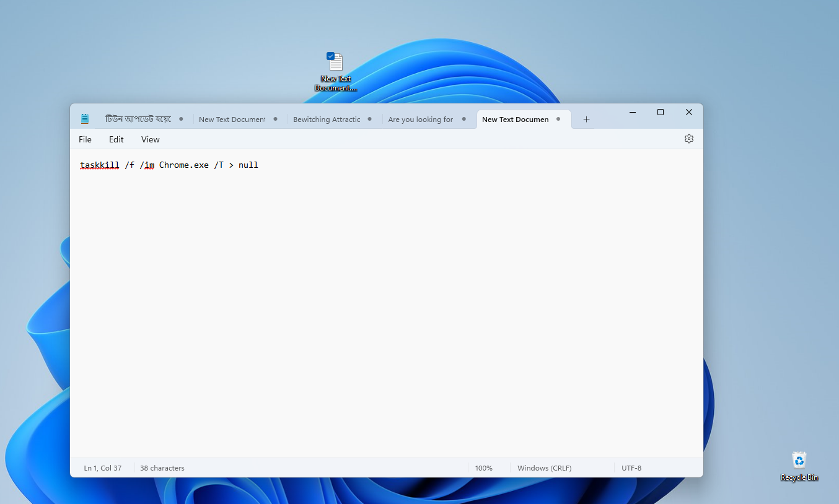Image resolution: width=839 pixels, height=504 pixels.
Task: Close the inactive New Text Document tab via its dot
Action: click(275, 119)
